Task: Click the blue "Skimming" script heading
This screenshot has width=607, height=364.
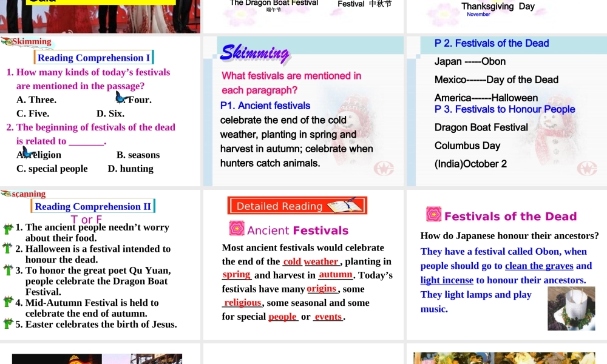Action: click(x=255, y=53)
